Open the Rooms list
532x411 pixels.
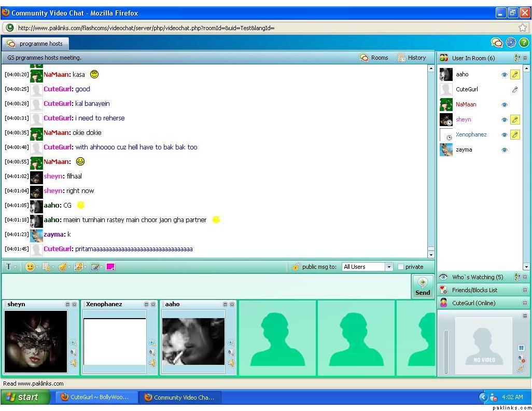point(374,58)
